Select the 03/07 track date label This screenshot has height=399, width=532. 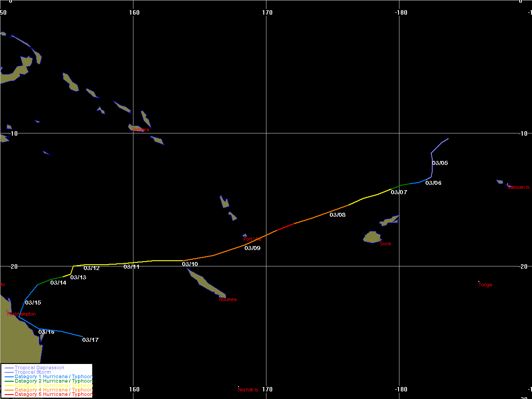pos(399,192)
